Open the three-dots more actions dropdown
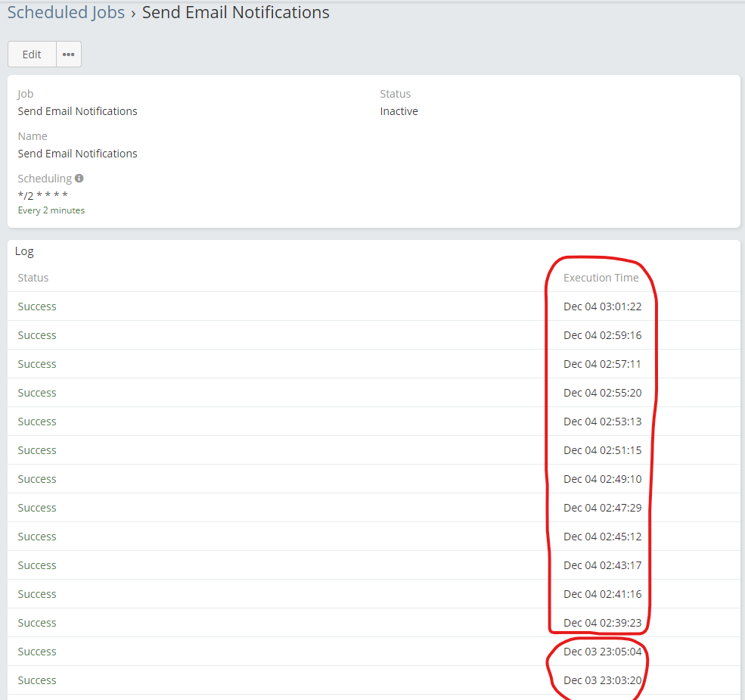The height and width of the screenshot is (700, 745). pyautogui.click(x=69, y=54)
